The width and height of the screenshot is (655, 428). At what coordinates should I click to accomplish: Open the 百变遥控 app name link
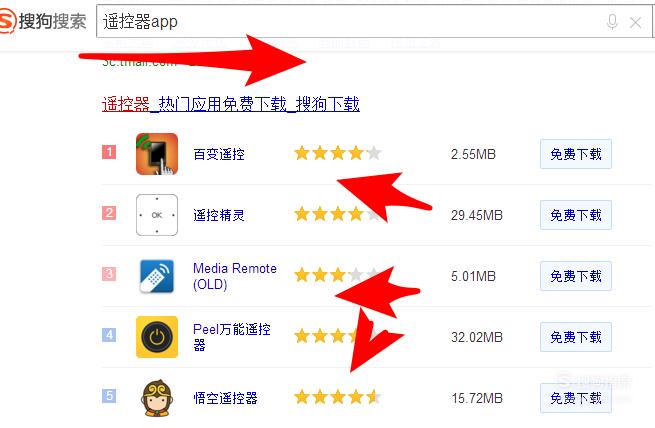tap(219, 154)
